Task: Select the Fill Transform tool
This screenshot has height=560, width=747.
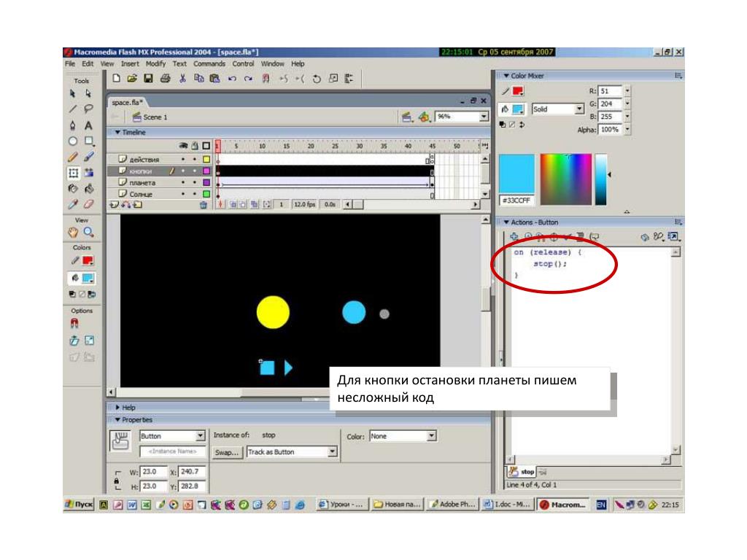Action: tap(88, 172)
